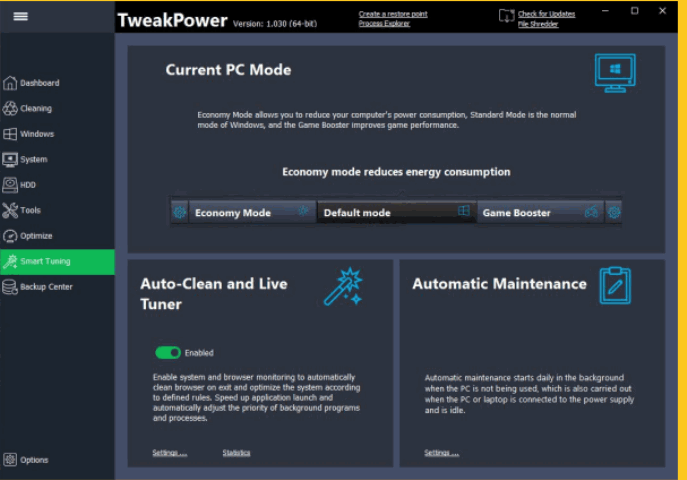Click the Optimize gauge sidebar icon

[10, 236]
